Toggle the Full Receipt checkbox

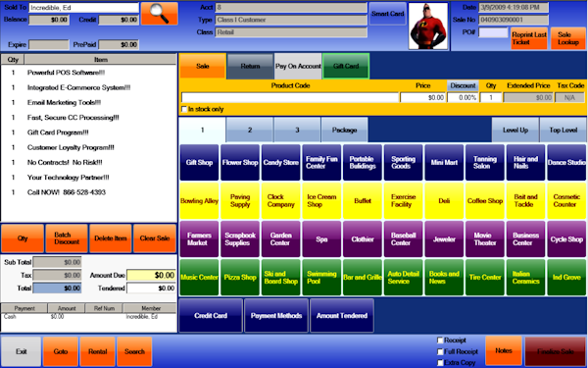440,352
